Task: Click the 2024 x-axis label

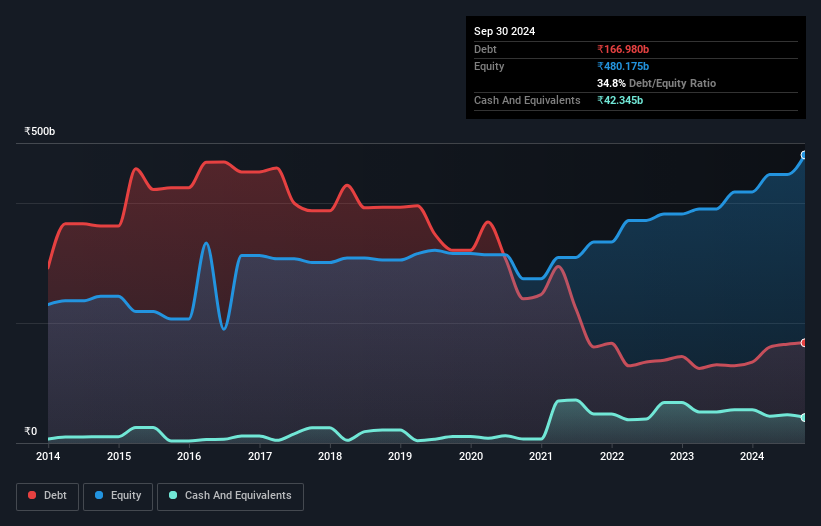Action: (752, 456)
